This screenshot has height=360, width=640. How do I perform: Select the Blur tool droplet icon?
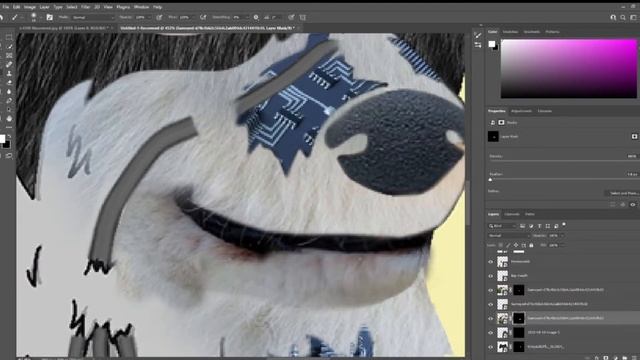point(9,91)
